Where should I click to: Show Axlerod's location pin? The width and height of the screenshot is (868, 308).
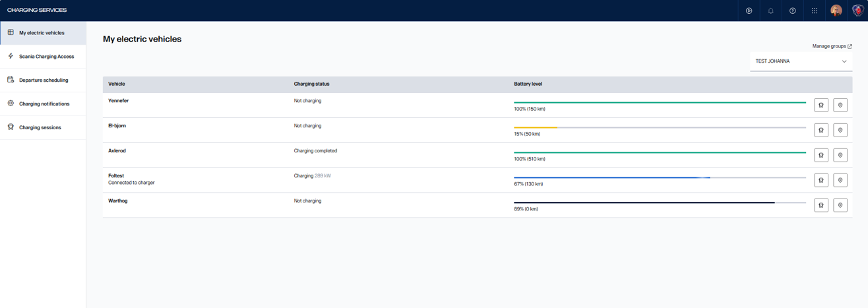[840, 155]
